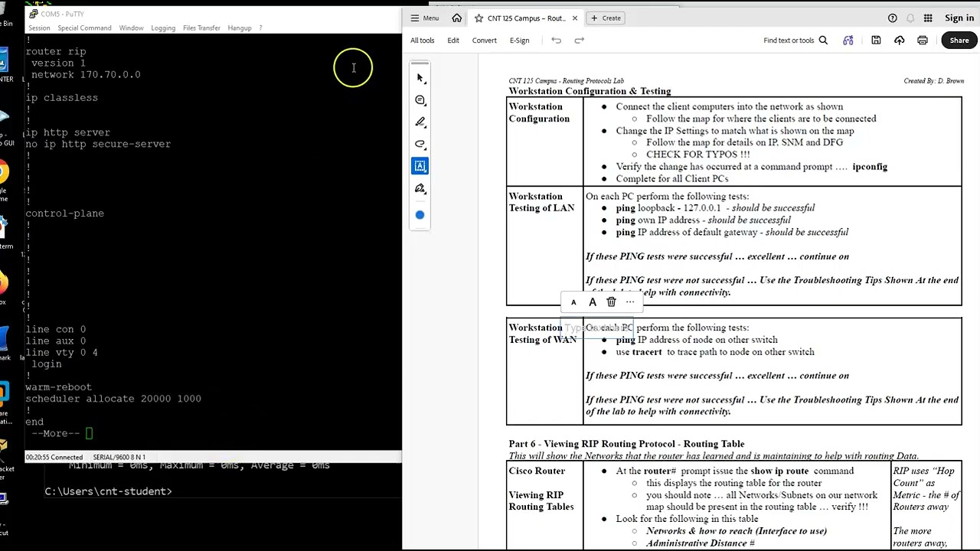Open PuTTY Special Command menu
980x551 pixels.
tap(84, 28)
